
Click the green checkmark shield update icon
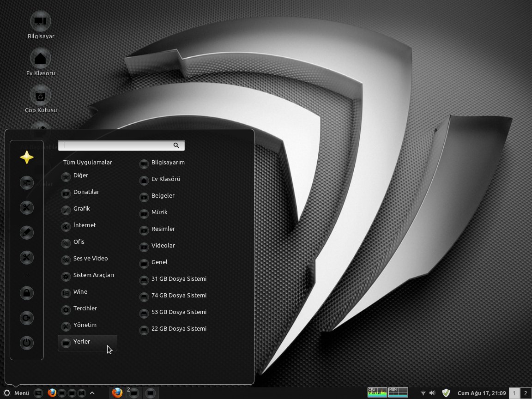pos(446,393)
